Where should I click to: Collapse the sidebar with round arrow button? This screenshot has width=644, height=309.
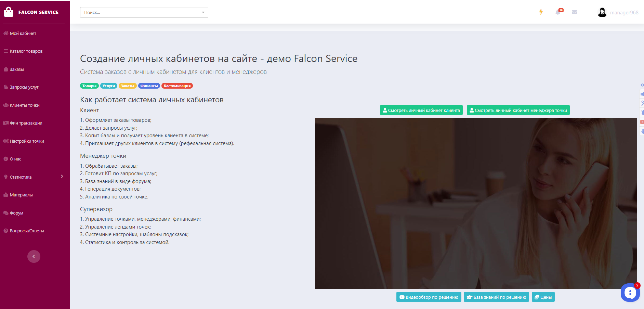(34, 256)
